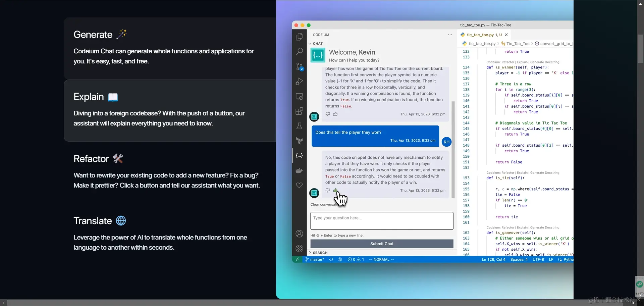Click the errors and warnings indicator
This screenshot has height=306, width=644.
[356, 259]
